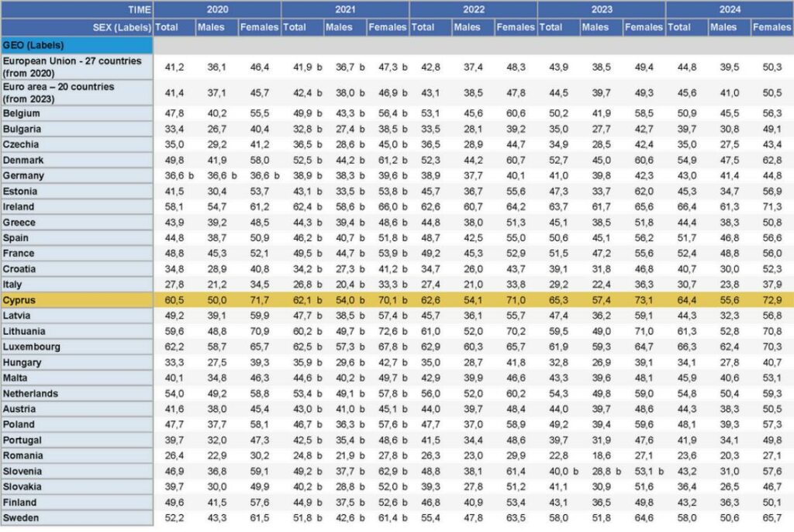Click Cyprus 2020 Total value 60,5

click(x=174, y=300)
